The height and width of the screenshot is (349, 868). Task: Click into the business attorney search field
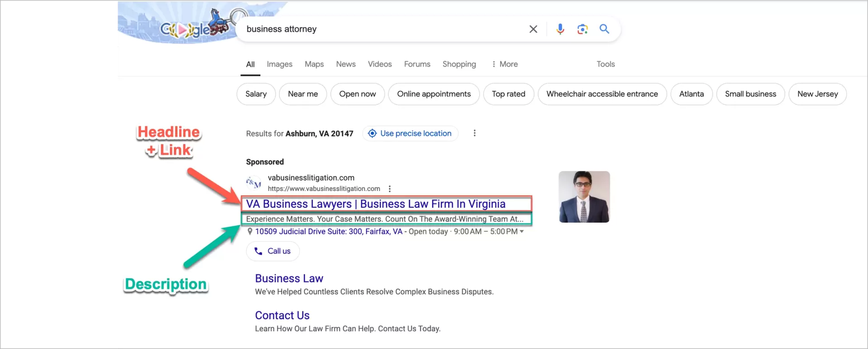(x=380, y=29)
